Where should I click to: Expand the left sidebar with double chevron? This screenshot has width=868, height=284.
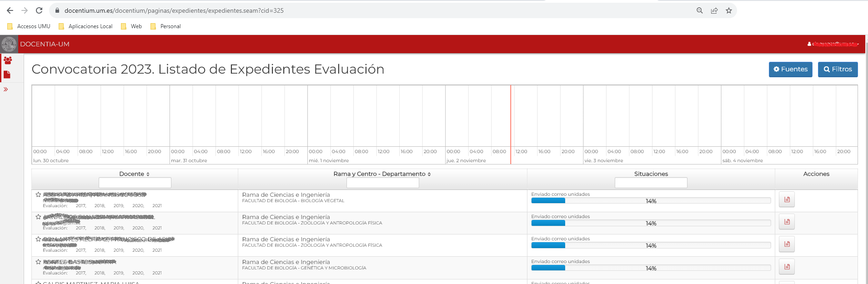pos(6,90)
